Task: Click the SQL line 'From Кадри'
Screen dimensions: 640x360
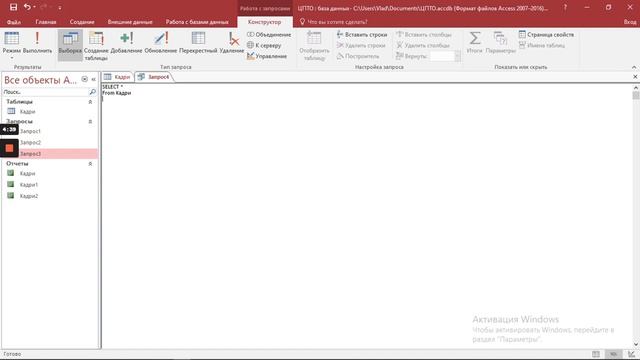Action: point(116,93)
